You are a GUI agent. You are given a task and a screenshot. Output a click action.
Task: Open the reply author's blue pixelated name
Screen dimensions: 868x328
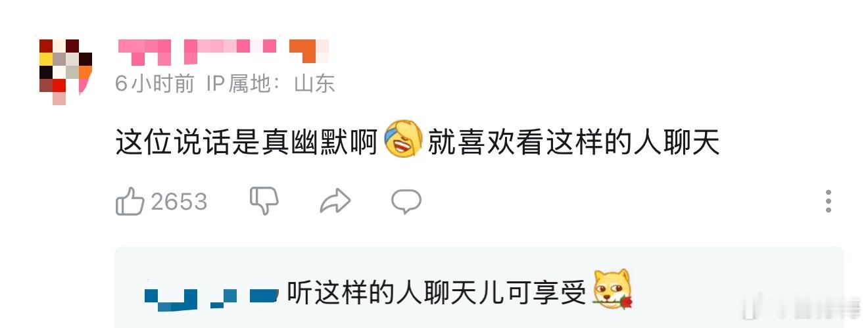(x=210, y=298)
